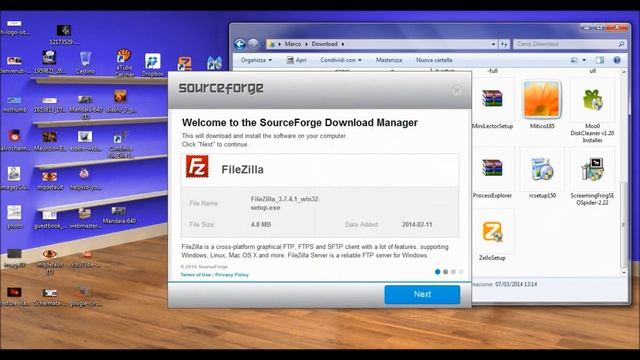Click the 2014-02-11 date added value

tap(417, 224)
